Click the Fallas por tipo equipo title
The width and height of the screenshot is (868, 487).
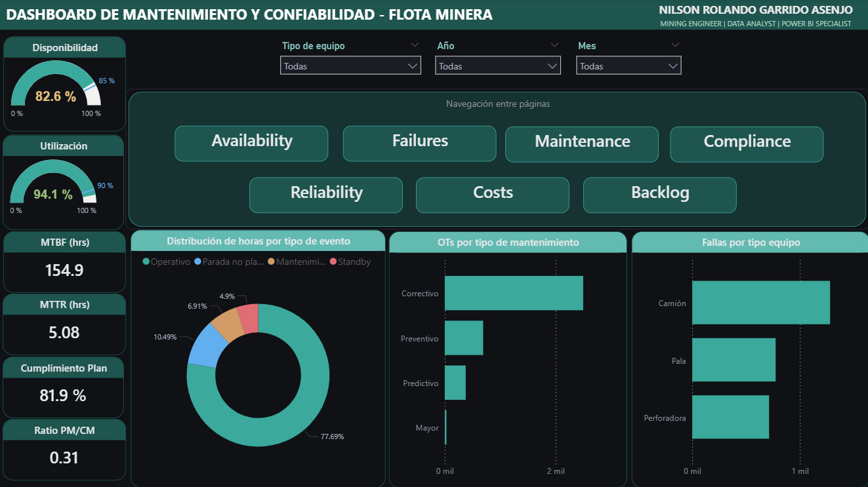(751, 243)
